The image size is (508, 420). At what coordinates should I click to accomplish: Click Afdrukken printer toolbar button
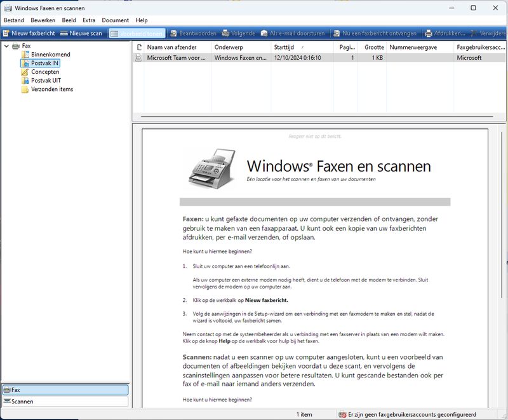[x=445, y=34]
